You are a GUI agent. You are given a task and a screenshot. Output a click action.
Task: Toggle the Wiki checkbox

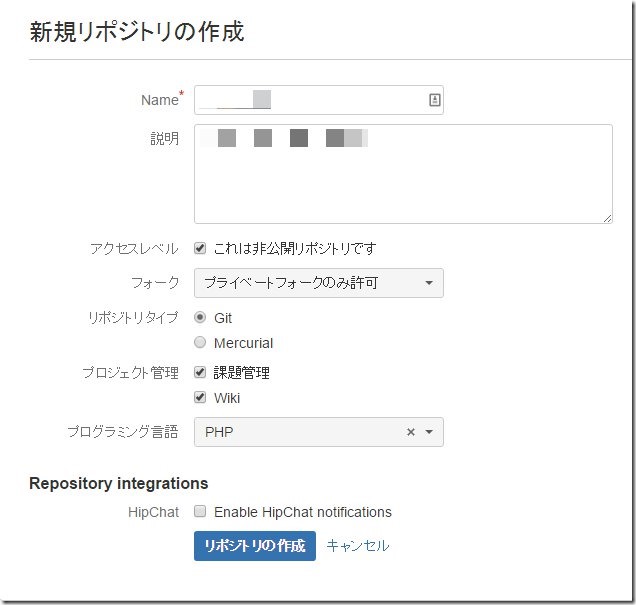[x=200, y=397]
